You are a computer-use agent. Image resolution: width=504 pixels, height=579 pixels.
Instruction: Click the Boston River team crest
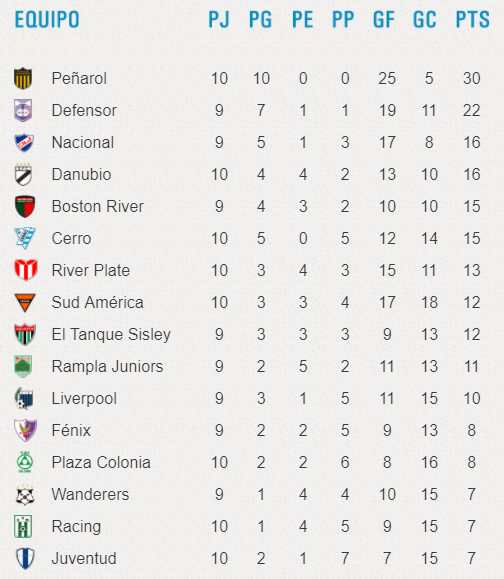tap(25, 206)
